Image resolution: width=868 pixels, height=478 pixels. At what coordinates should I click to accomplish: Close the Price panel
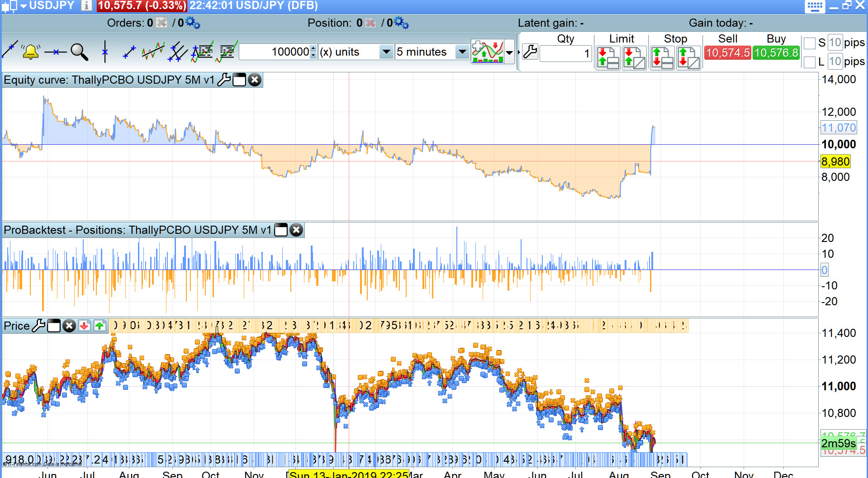point(69,326)
